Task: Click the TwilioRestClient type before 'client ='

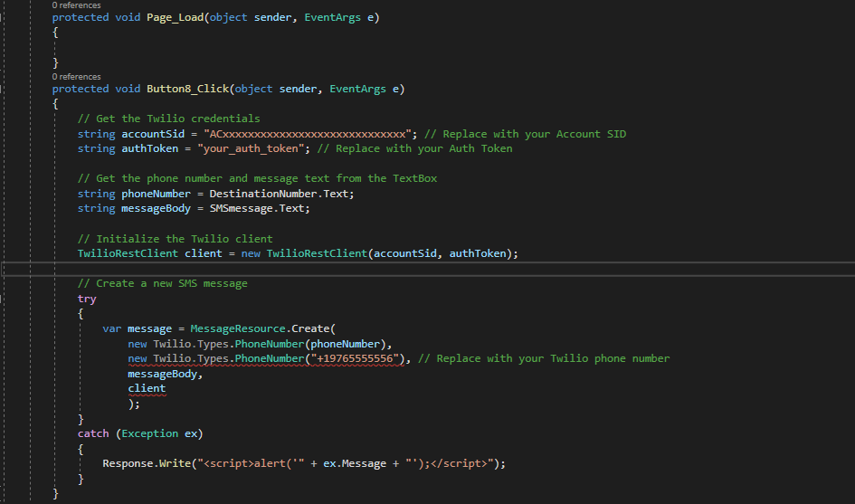Action: (128, 253)
